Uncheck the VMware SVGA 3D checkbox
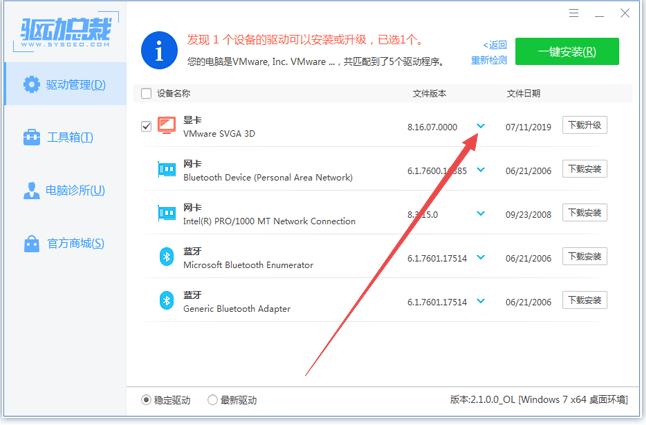 pyautogui.click(x=146, y=126)
